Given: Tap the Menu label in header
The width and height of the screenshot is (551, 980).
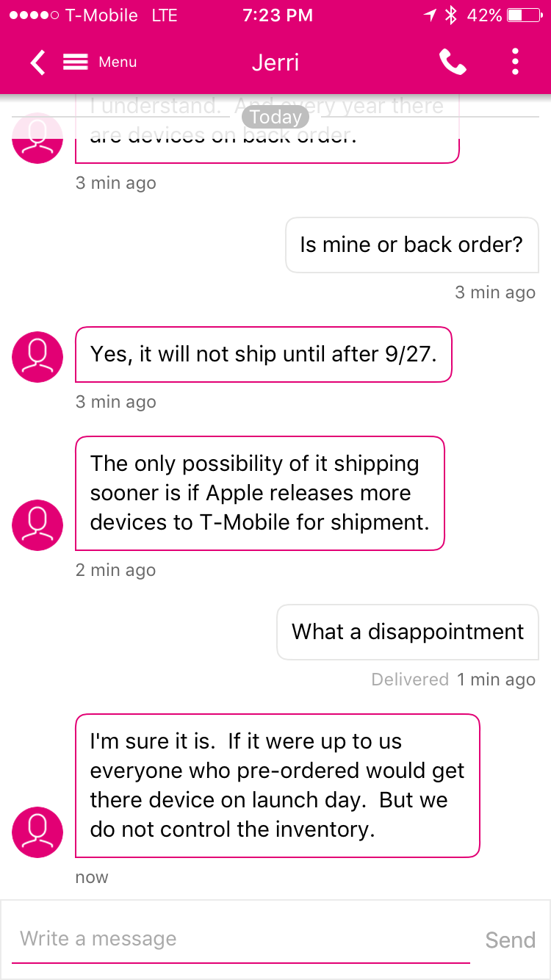Looking at the screenshot, I should click(118, 62).
